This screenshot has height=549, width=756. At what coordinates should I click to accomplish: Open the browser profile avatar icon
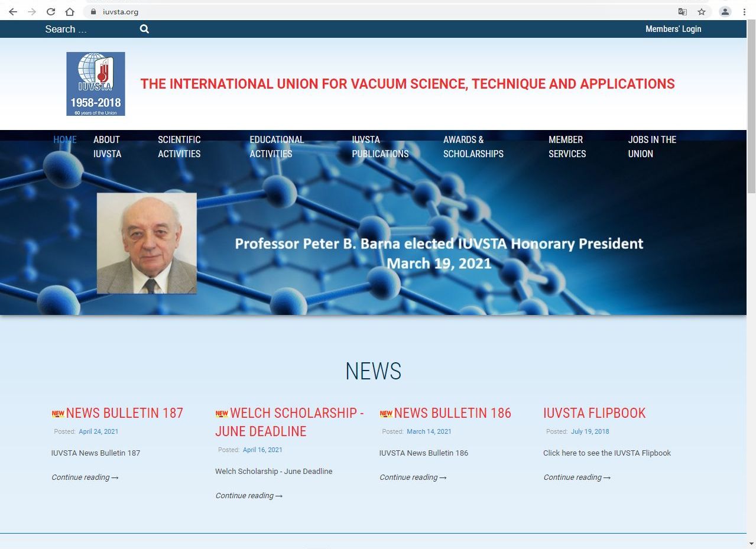tap(725, 12)
